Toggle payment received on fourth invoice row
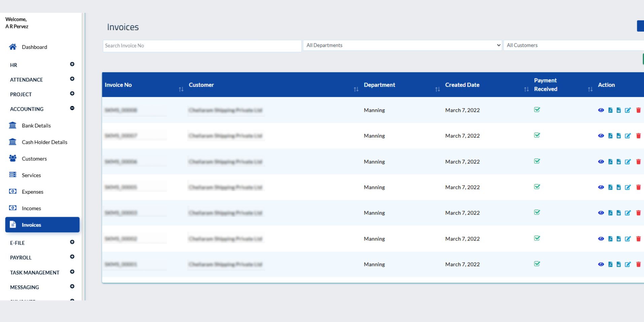Screen dimensions: 644x322 click(537, 187)
